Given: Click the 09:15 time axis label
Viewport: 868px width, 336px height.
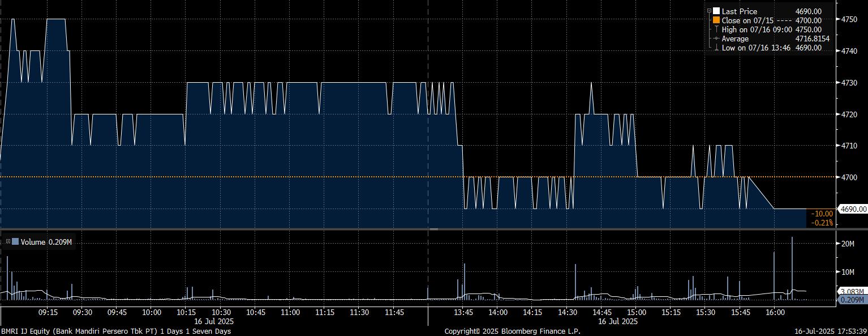Looking at the screenshot, I should [48, 312].
